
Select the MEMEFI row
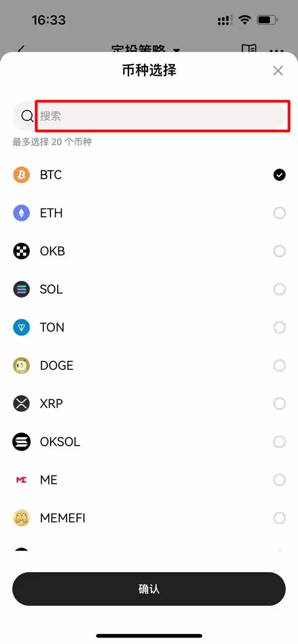(x=149, y=518)
